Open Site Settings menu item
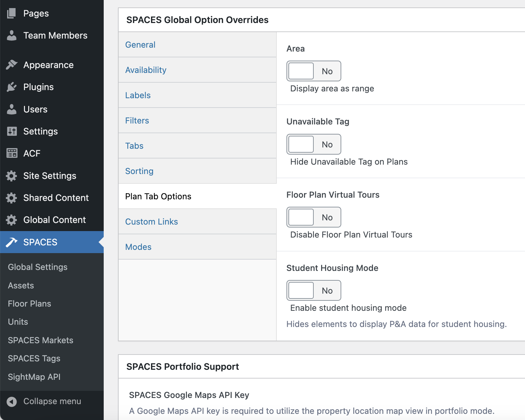The image size is (525, 420). [x=52, y=176]
